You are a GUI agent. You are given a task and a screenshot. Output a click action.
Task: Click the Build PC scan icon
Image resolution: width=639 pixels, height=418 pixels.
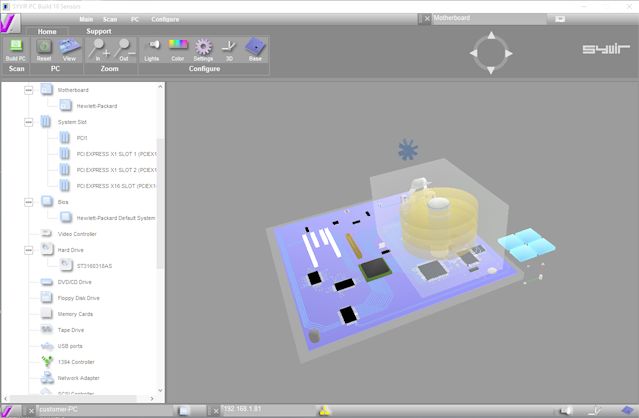click(15, 50)
